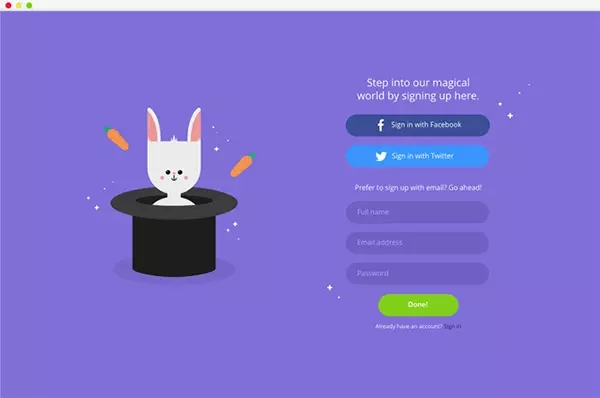Sign in with Facebook button
The height and width of the screenshot is (398, 600).
(x=417, y=125)
